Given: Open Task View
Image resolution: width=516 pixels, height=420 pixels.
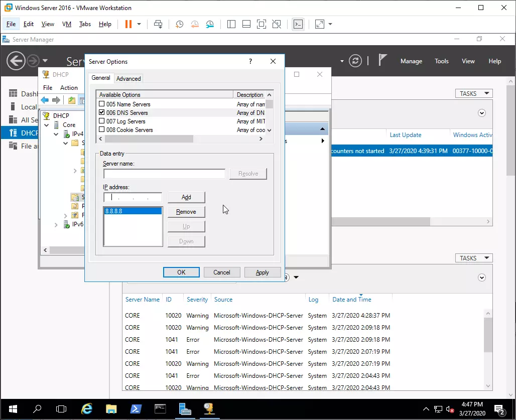Looking at the screenshot, I should coord(61,409).
